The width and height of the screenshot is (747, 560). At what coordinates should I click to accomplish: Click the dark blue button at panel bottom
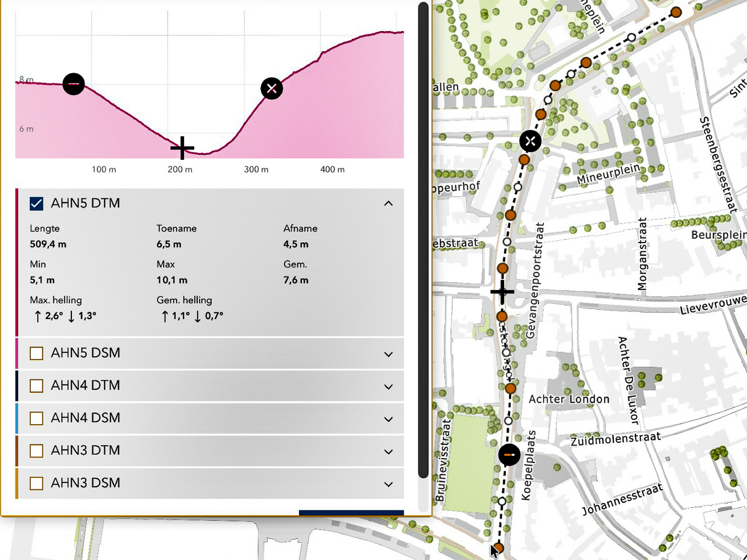click(x=351, y=513)
